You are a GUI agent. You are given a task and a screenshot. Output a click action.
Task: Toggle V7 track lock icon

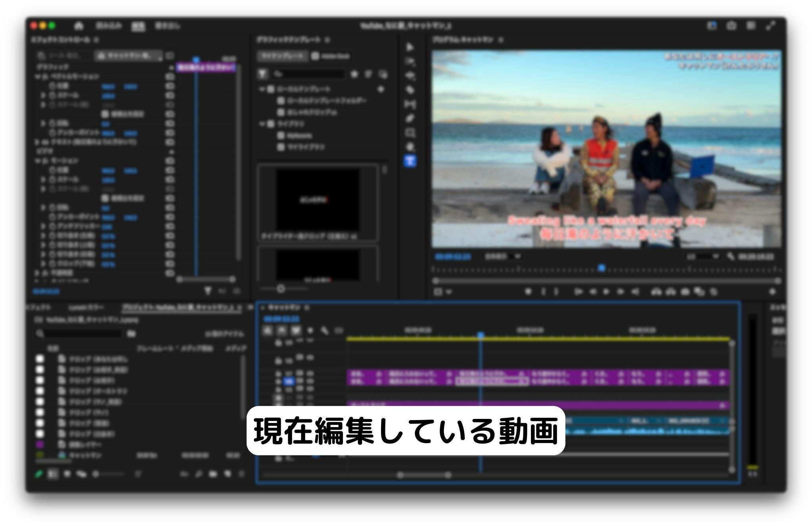(278, 374)
